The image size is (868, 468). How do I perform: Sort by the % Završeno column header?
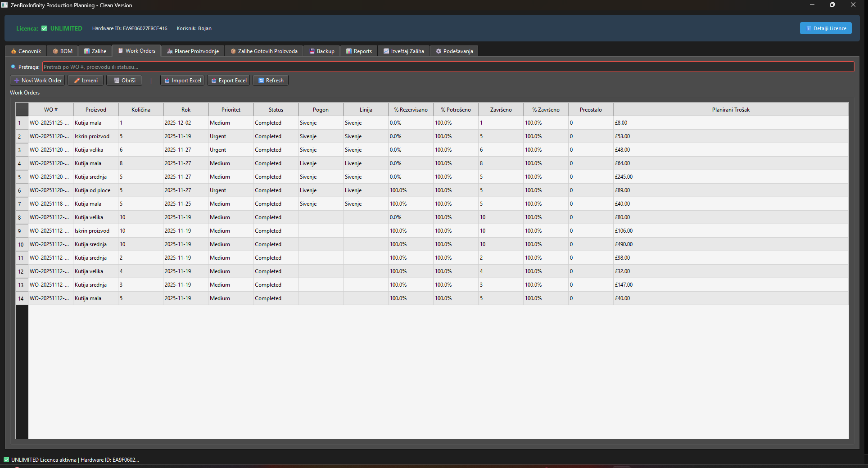(x=546, y=110)
